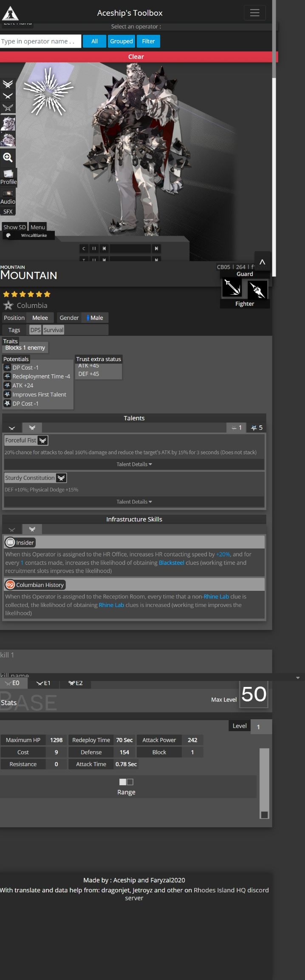Select Elite 1 art icon on sidebar
This screenshot has height=980, width=305.
pyautogui.click(x=8, y=96)
